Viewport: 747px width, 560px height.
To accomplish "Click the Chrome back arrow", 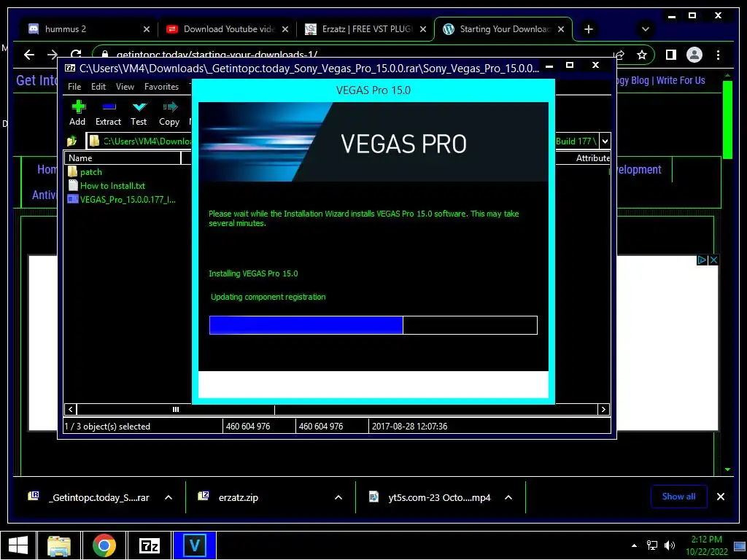I will point(29,55).
